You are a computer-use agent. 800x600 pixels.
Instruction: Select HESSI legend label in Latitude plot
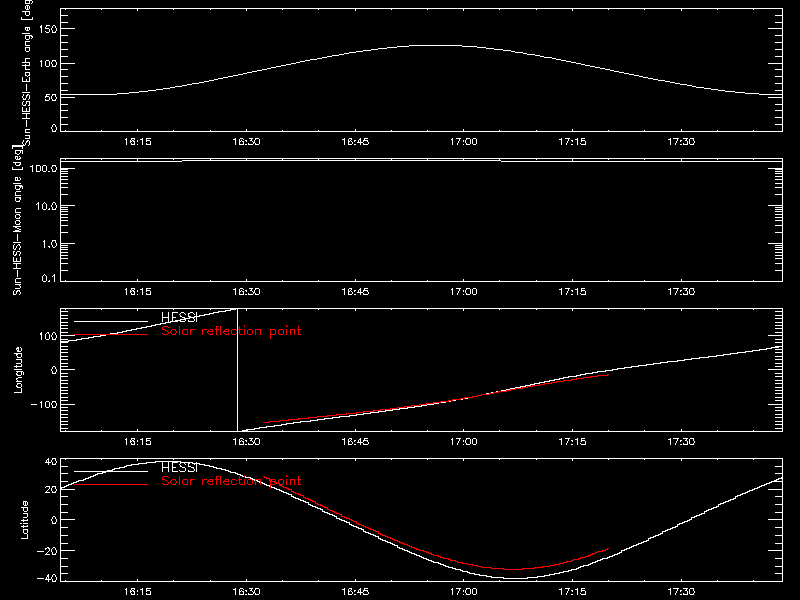pos(179,467)
